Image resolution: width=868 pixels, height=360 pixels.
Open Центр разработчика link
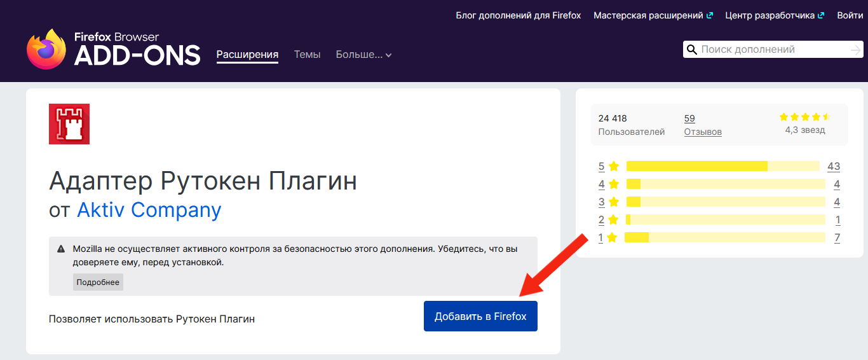click(x=775, y=15)
